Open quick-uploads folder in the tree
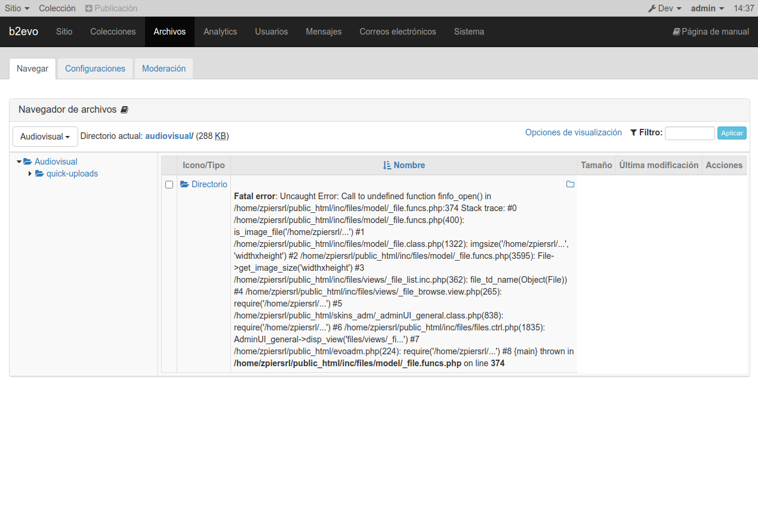The width and height of the screenshot is (758, 532). 72,174
